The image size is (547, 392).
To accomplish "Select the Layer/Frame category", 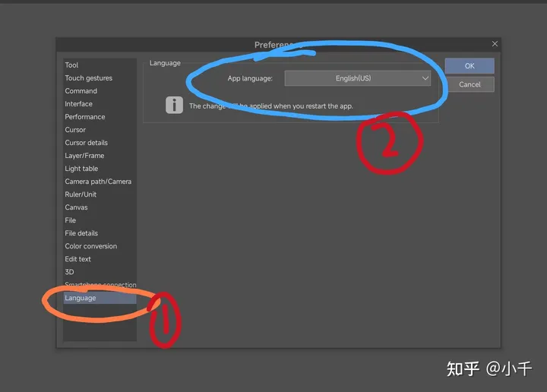I will (x=84, y=156).
